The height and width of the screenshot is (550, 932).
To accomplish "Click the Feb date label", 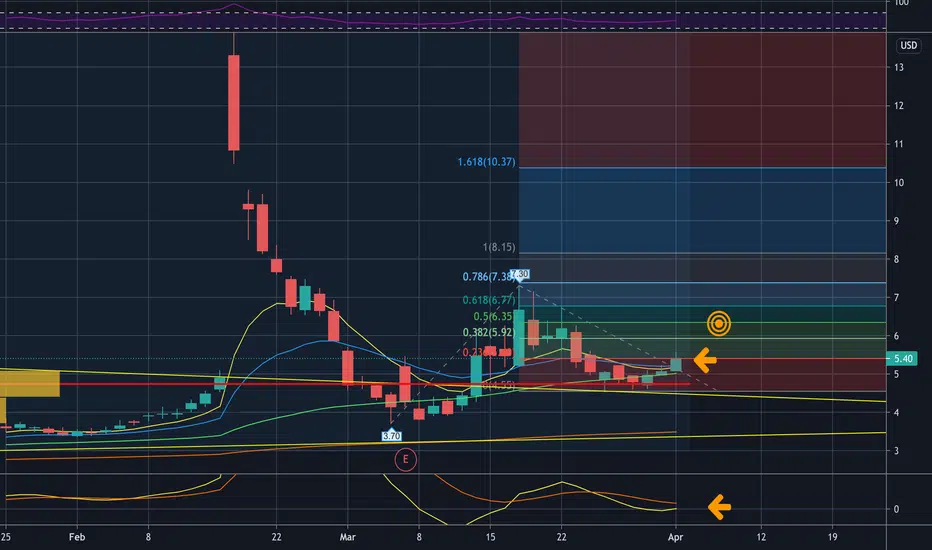I will pos(77,537).
